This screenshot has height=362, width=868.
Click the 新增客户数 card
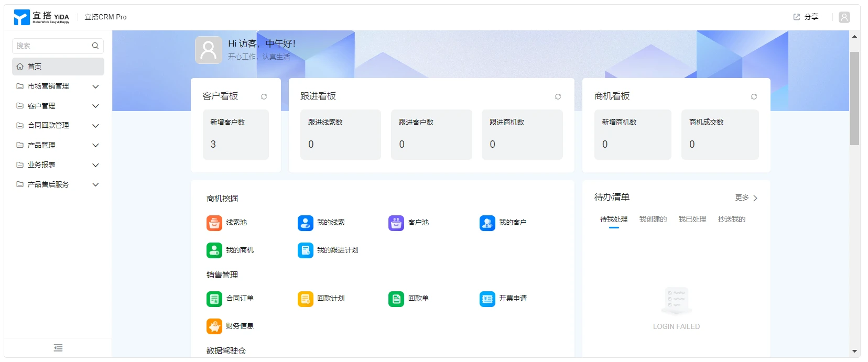(236, 135)
